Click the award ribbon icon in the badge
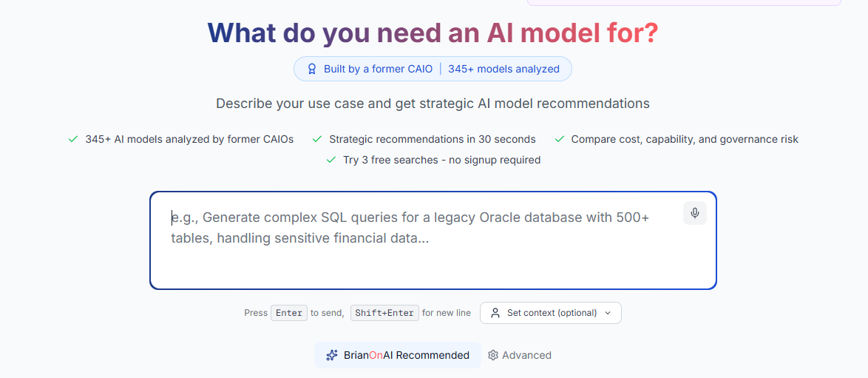Screen dimensions: 868x378 pos(311,69)
